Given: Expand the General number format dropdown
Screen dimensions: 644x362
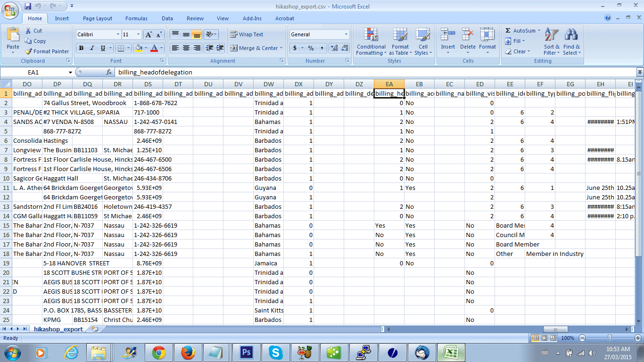Looking at the screenshot, I should (346, 34).
